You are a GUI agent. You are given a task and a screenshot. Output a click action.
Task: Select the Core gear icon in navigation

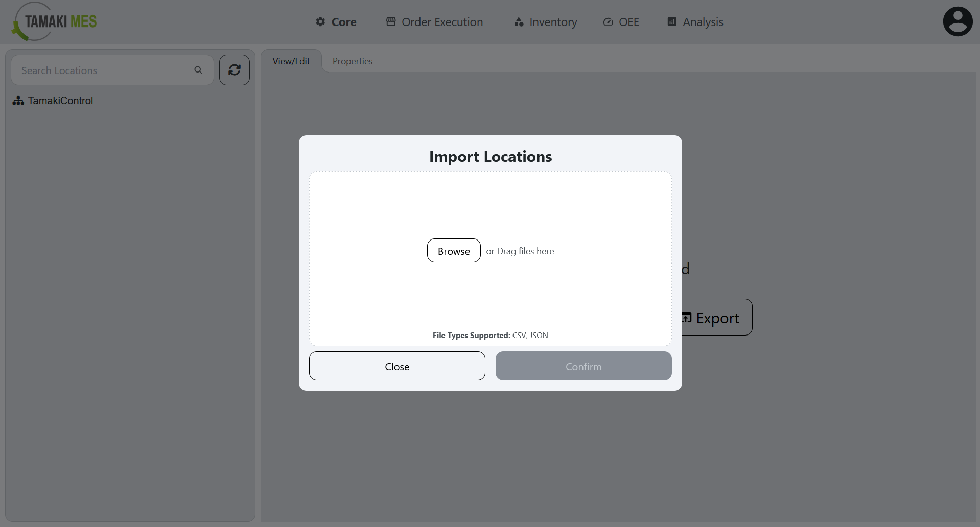pyautogui.click(x=320, y=21)
